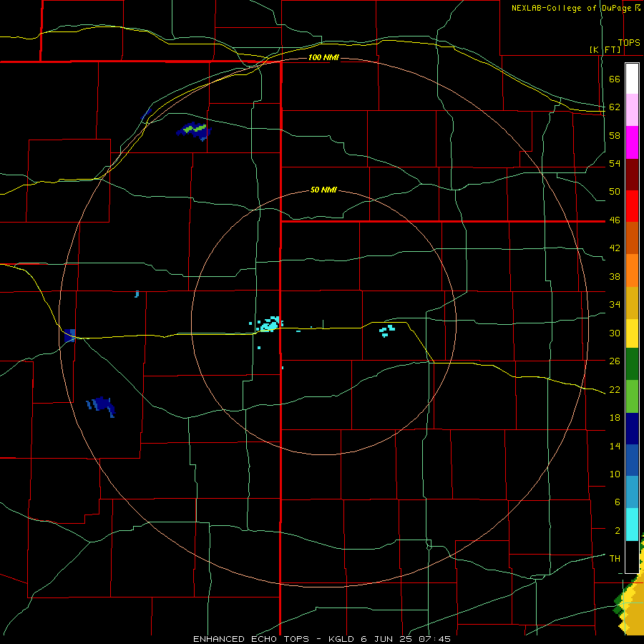The image size is (644, 644).
Task: Click the 62 legend value
Action: [x=615, y=107]
